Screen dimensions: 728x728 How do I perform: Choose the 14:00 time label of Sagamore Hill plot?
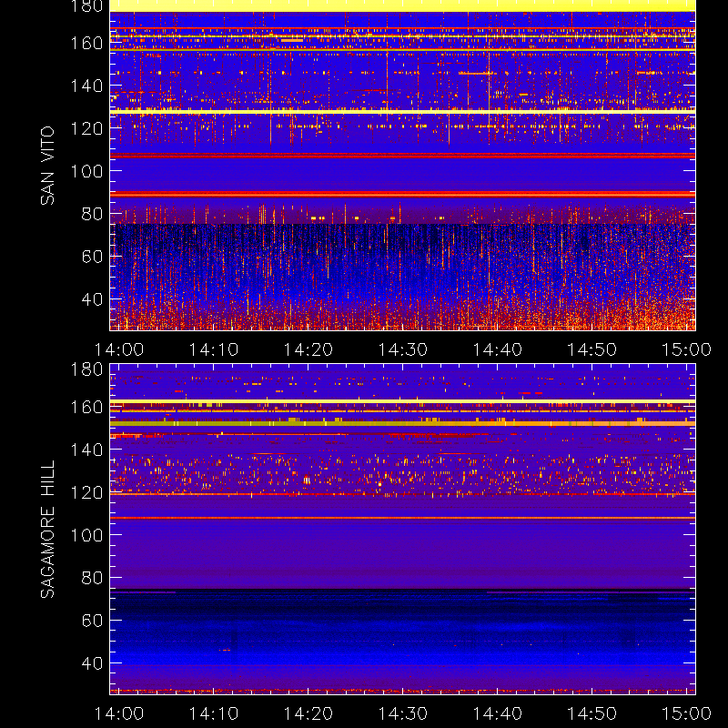pos(119,713)
